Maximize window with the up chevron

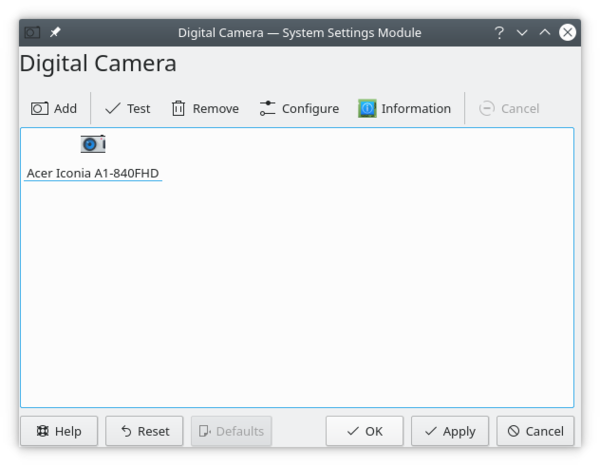tap(545, 32)
